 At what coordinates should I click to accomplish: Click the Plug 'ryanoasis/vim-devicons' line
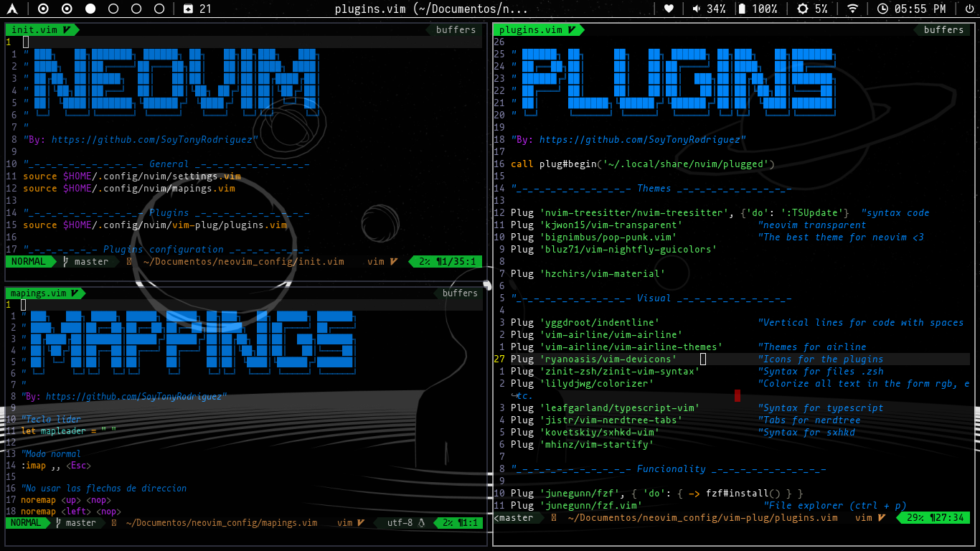click(x=697, y=359)
